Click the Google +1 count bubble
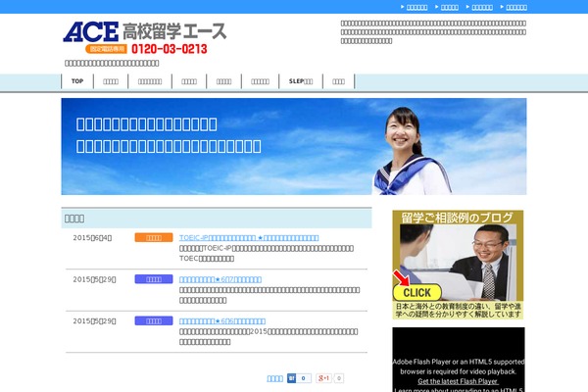 [339, 378]
